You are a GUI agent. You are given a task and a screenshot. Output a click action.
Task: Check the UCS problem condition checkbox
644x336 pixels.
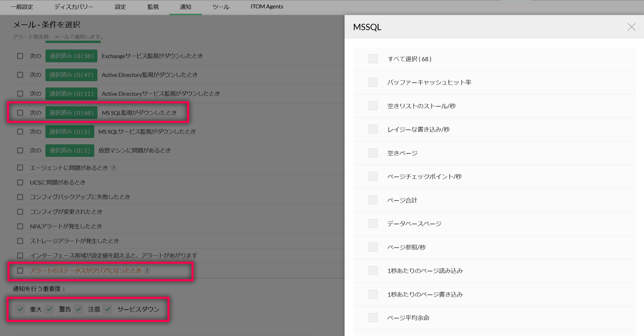[20, 182]
